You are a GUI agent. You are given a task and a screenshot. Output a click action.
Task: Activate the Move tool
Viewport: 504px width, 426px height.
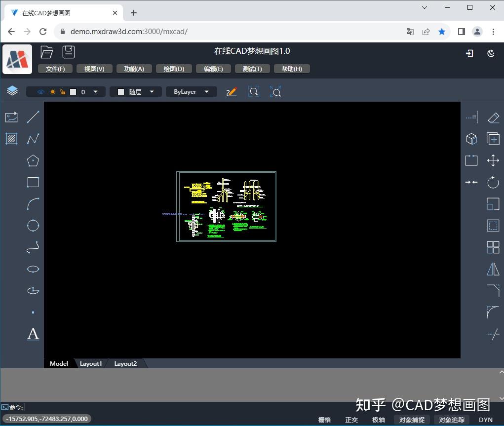pos(493,160)
